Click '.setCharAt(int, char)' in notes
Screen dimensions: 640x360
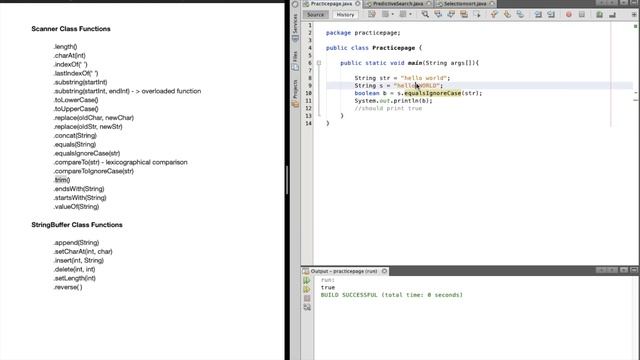pos(83,251)
